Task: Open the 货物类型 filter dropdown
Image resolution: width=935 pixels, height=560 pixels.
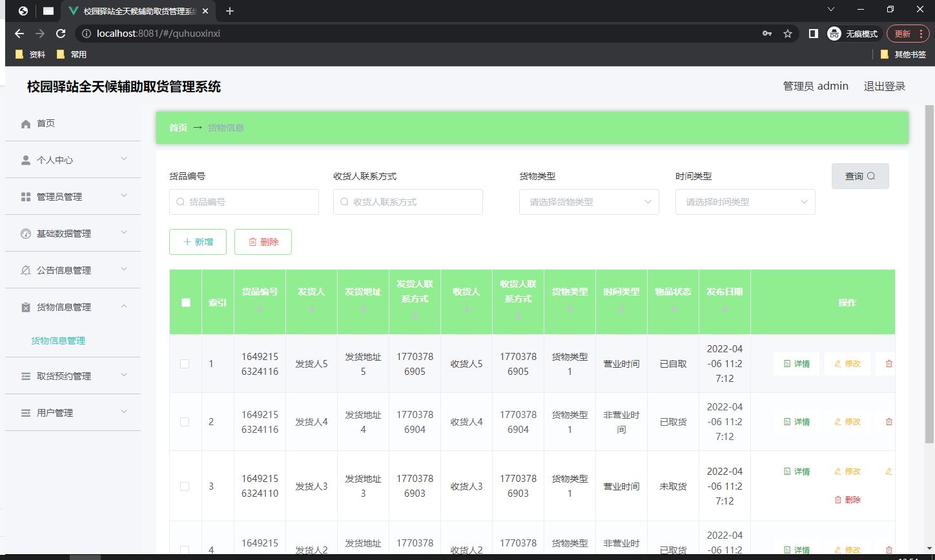Action: click(x=589, y=202)
